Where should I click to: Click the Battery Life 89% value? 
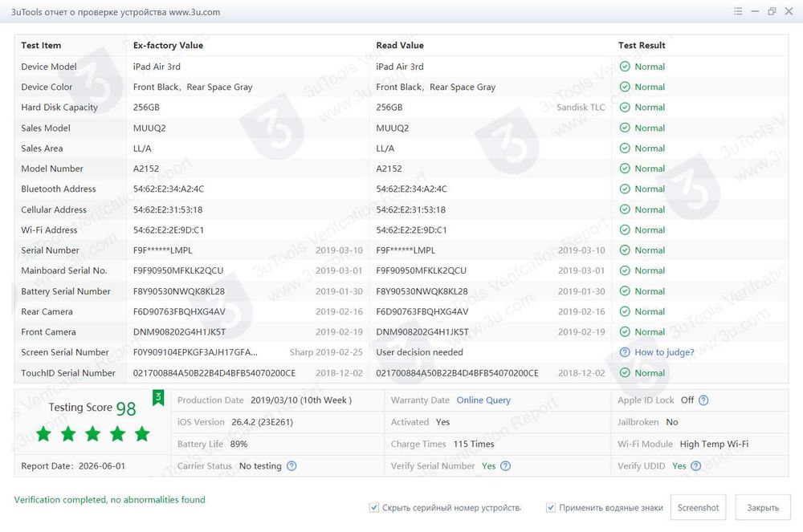(238, 444)
